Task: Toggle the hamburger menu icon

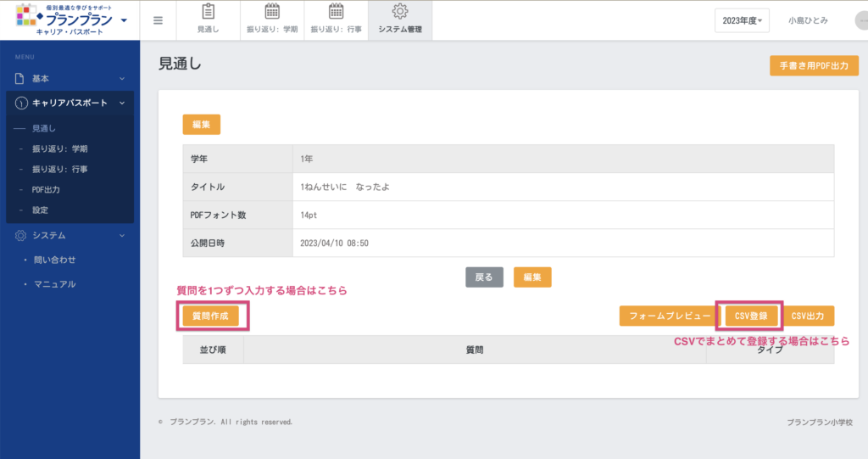Action: pos(158,20)
